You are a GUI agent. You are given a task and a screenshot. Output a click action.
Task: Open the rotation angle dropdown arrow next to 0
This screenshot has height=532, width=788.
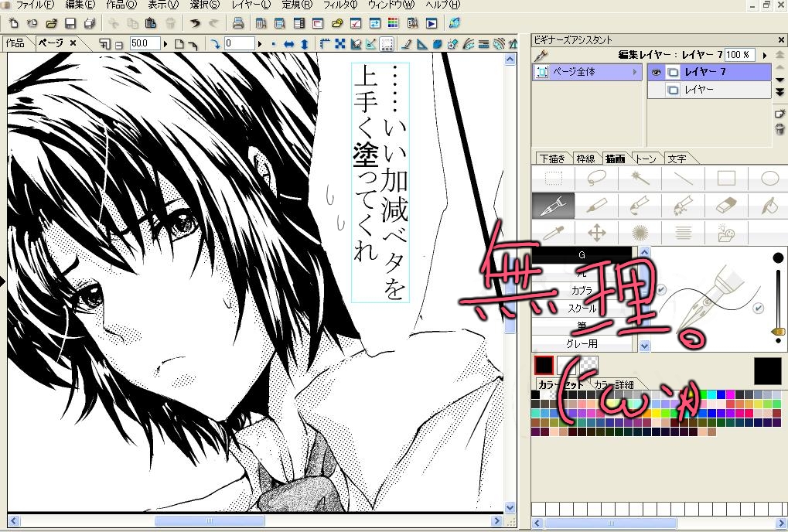coord(260,44)
